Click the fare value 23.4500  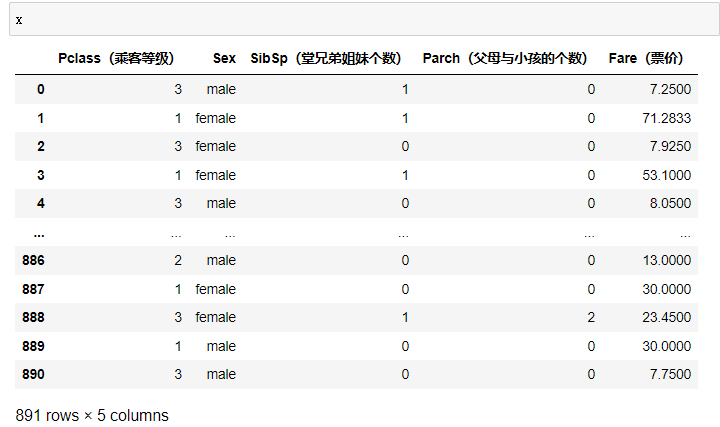click(666, 317)
